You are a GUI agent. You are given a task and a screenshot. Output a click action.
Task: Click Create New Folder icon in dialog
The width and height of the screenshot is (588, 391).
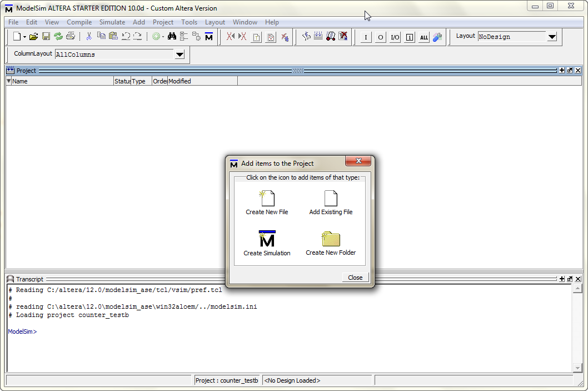tap(331, 239)
